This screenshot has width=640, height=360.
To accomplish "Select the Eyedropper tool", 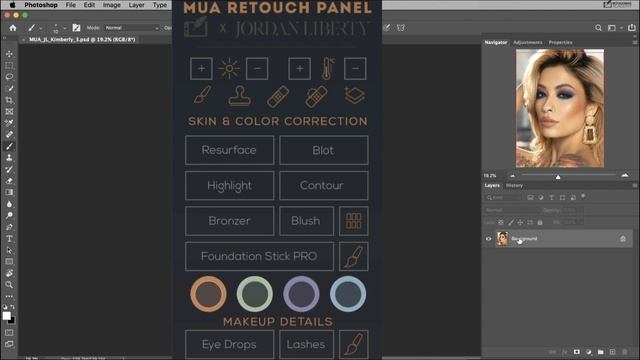I will (x=9, y=123).
